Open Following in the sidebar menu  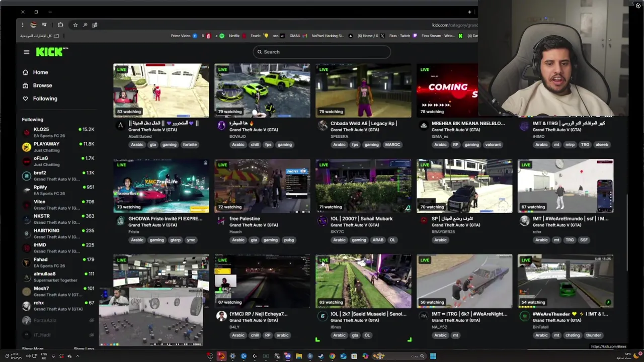tap(45, 99)
